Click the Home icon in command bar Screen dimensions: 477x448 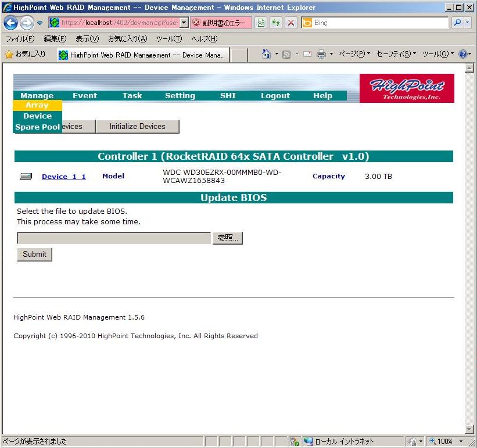tap(266, 54)
